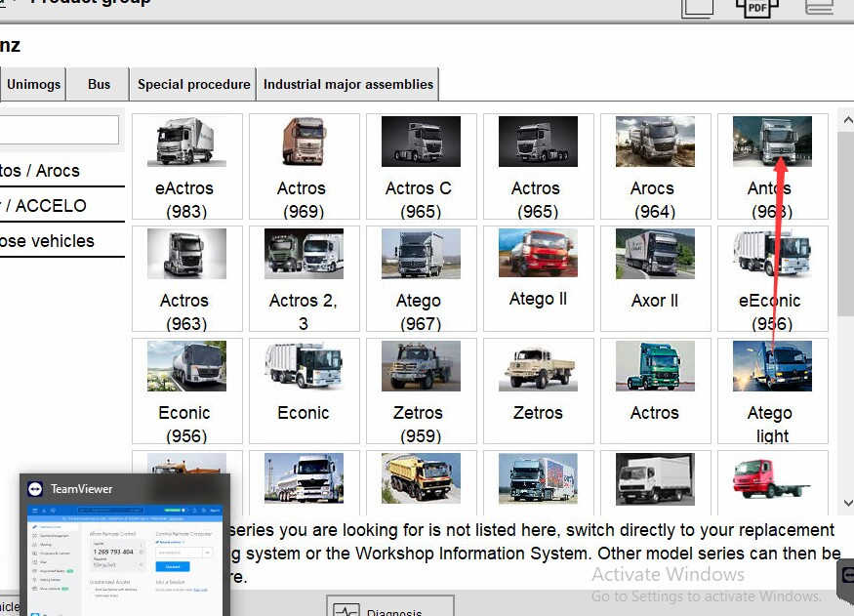The width and height of the screenshot is (854, 616).
Task: Choose the red chassis cab truck thumbnail
Action: (772, 479)
